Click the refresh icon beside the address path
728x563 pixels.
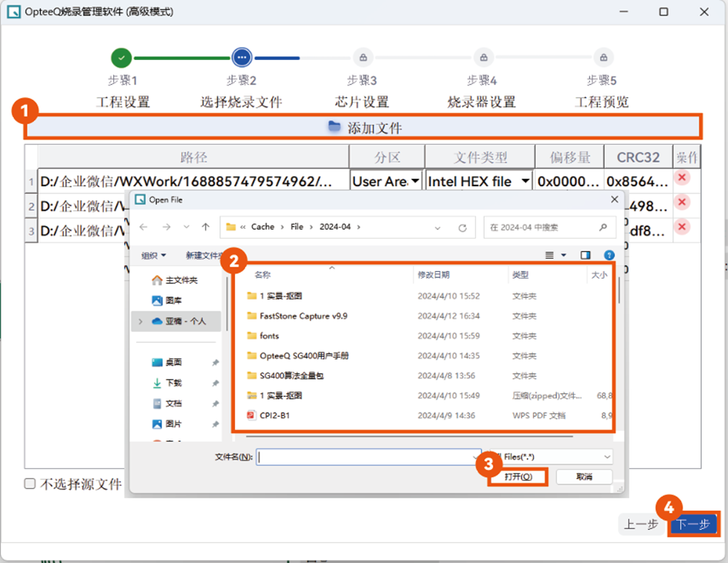coord(462,228)
